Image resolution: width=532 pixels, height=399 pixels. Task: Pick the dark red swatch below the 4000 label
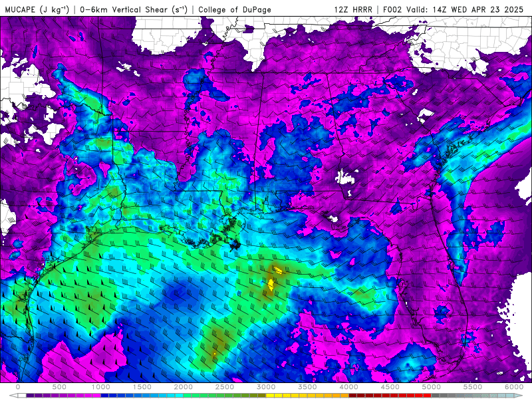pos(353,396)
